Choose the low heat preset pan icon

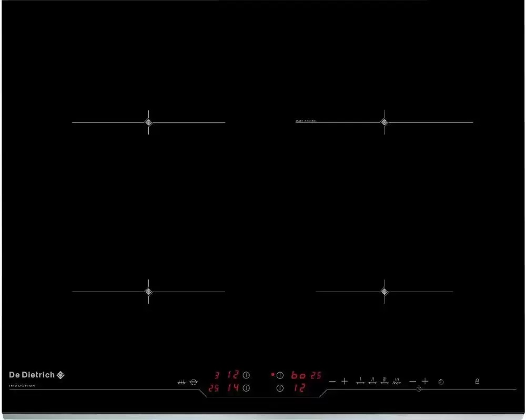pos(360,381)
